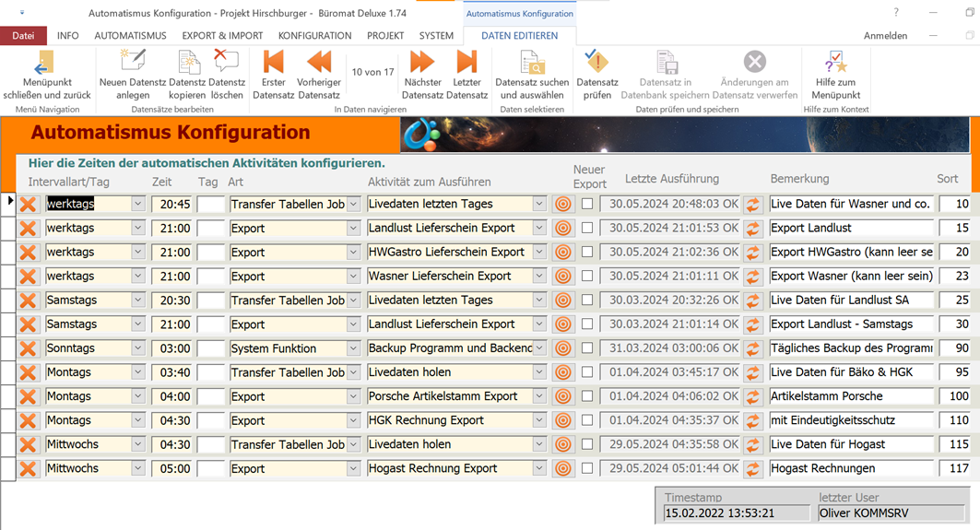Click Menüpunkt schließen und zurück
This screenshot has height=530, width=980.
coord(46,74)
